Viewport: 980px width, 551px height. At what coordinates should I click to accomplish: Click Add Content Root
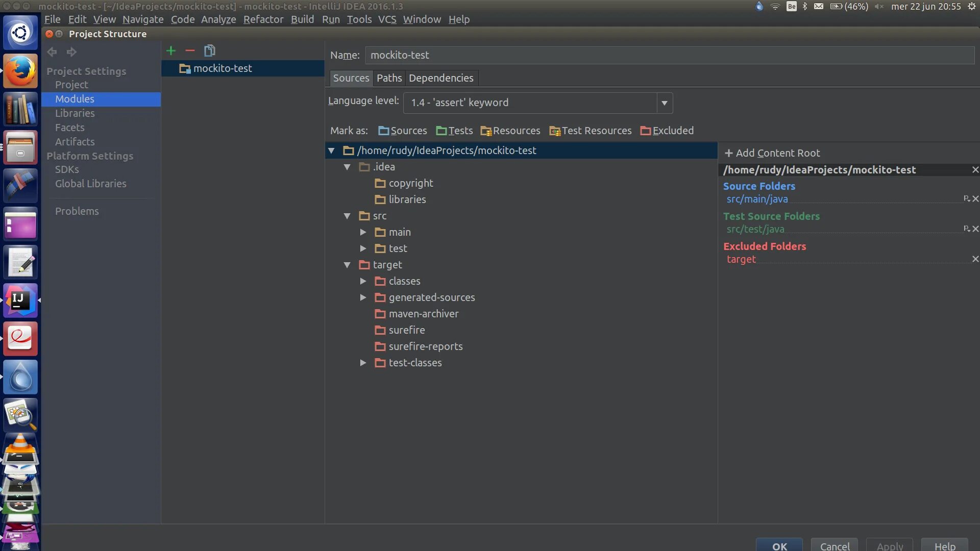(x=772, y=153)
